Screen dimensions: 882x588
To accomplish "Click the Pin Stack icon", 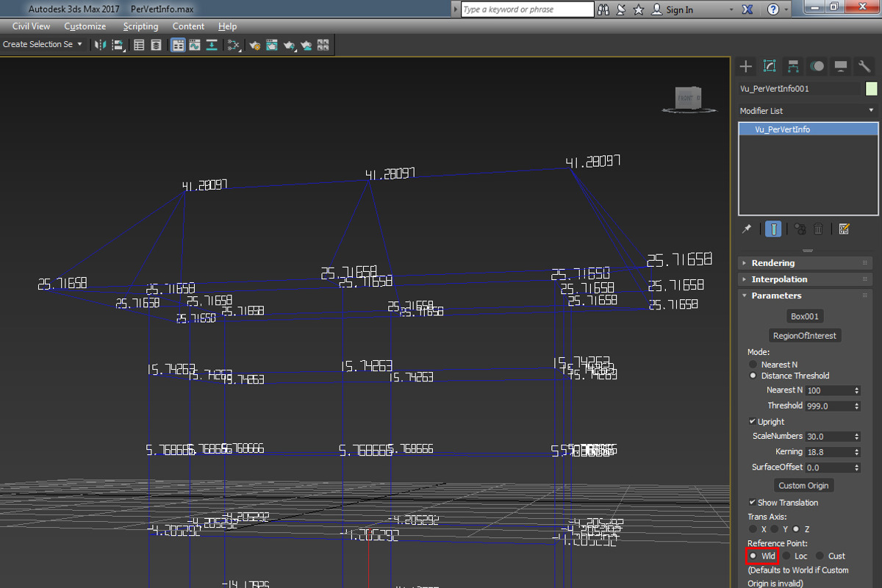I will coord(747,229).
